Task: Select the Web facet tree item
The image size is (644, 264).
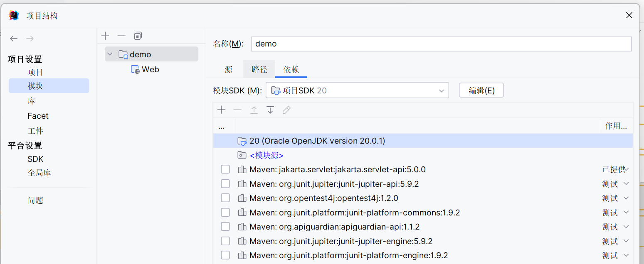Action: click(x=145, y=70)
